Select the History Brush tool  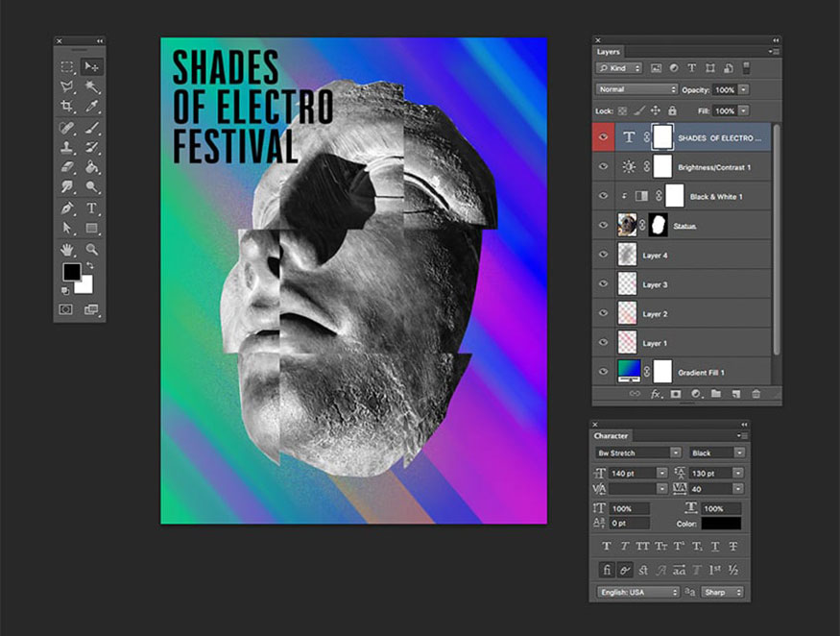(x=91, y=147)
